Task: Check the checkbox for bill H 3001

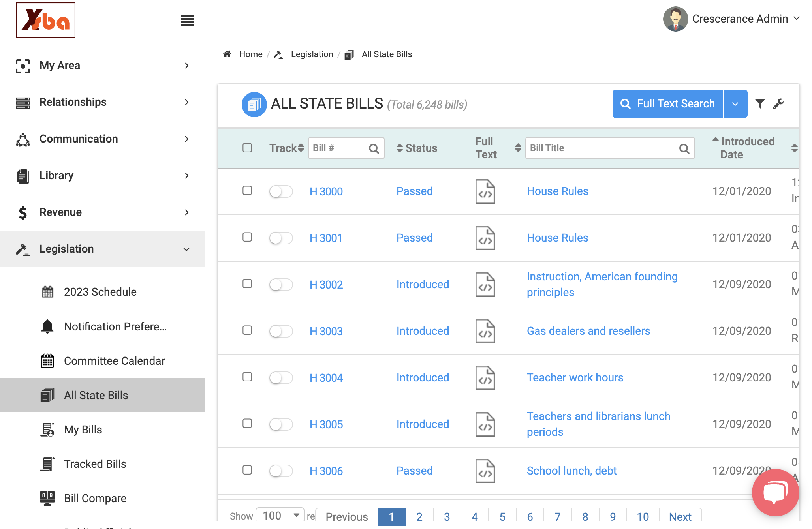Action: point(247,237)
